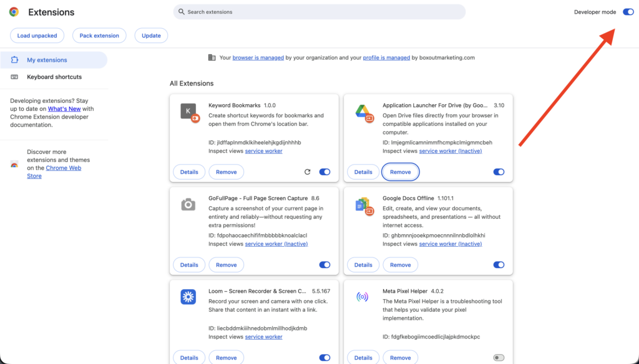Viewport: 639px width, 364px height.
Task: Click the GoFullPage camera icon
Action: coord(188,204)
